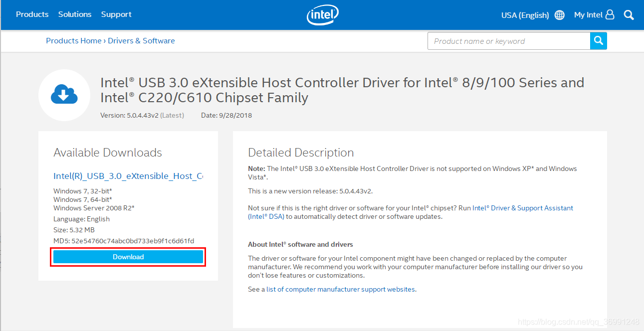Image resolution: width=644 pixels, height=331 pixels.
Task: Open list of computer manufacturer support websites
Action: coord(341,289)
